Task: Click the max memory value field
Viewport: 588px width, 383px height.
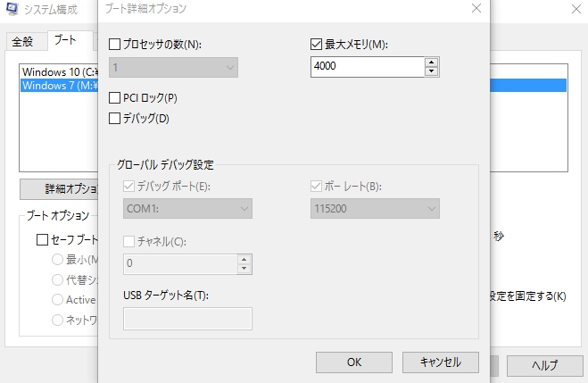Action: point(366,66)
